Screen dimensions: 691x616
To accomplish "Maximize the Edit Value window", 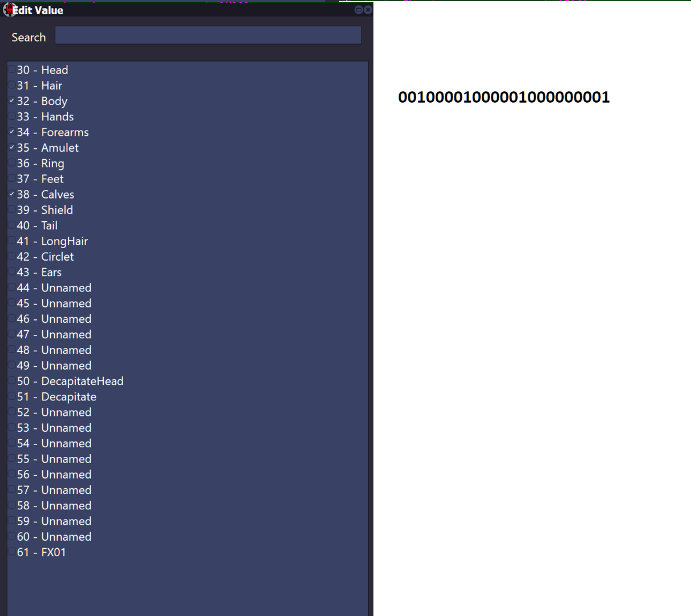I will pyautogui.click(x=359, y=10).
